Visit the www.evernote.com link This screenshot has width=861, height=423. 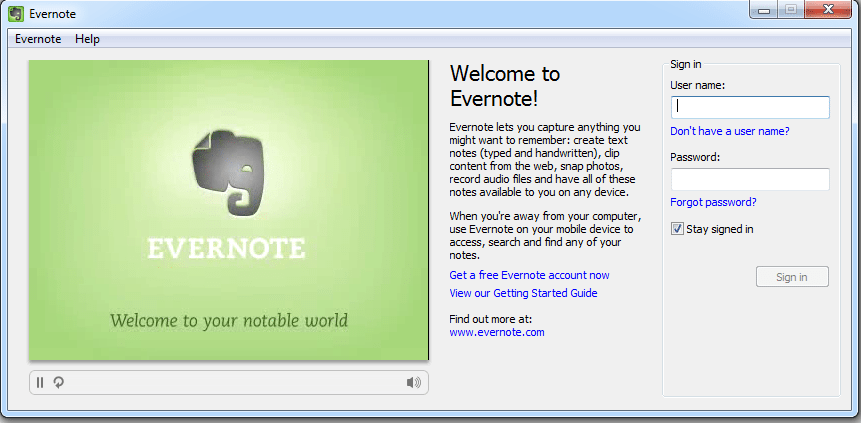497,332
